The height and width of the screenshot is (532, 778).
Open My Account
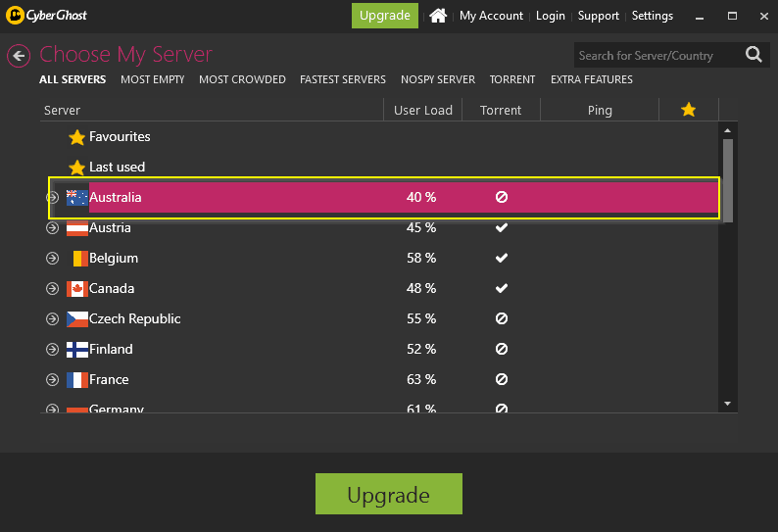[x=491, y=16]
